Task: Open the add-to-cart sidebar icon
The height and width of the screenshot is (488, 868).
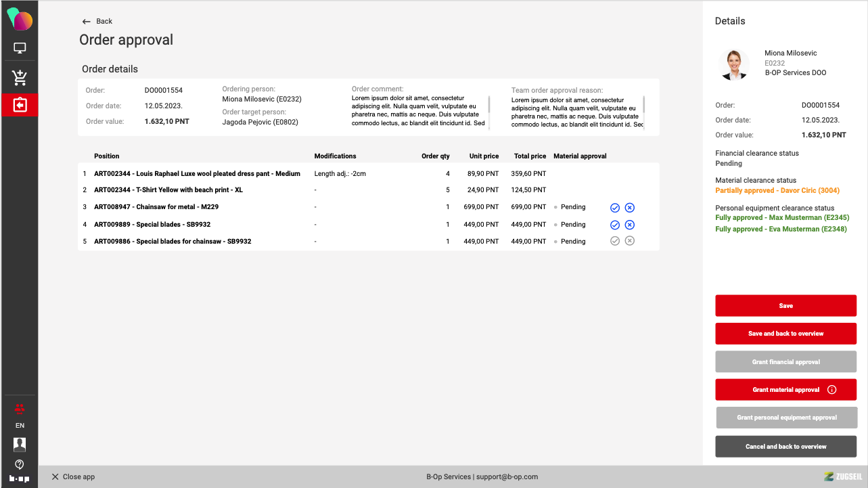Action: (x=20, y=77)
